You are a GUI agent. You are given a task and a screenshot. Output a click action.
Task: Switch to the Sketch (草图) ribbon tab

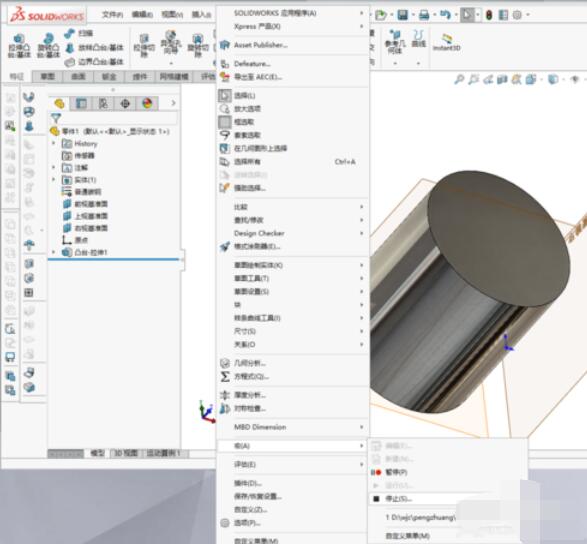pyautogui.click(x=48, y=77)
